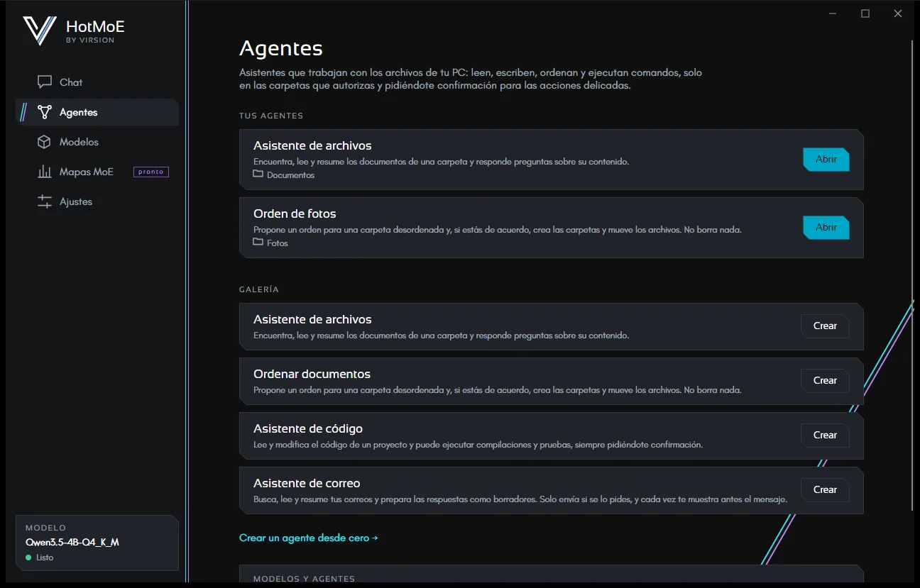920x588 pixels.
Task: Click the MODELO label in the sidebar
Action: click(45, 528)
